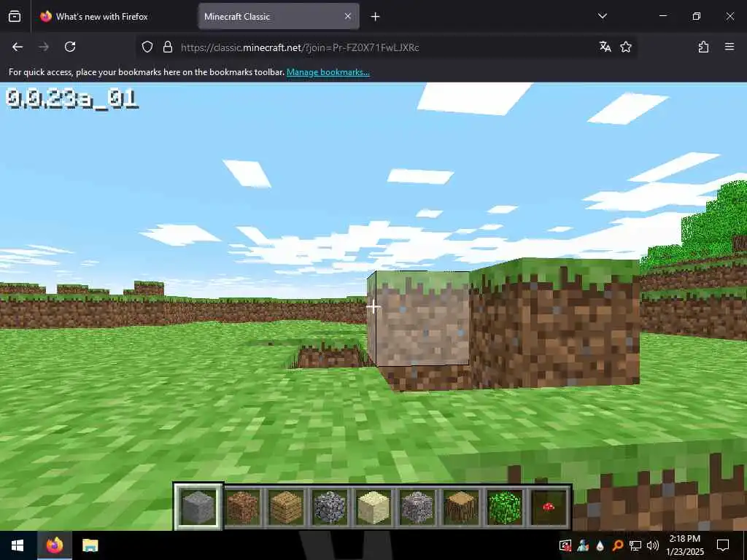
Task: Open the tracking protection shield icon
Action: click(147, 47)
